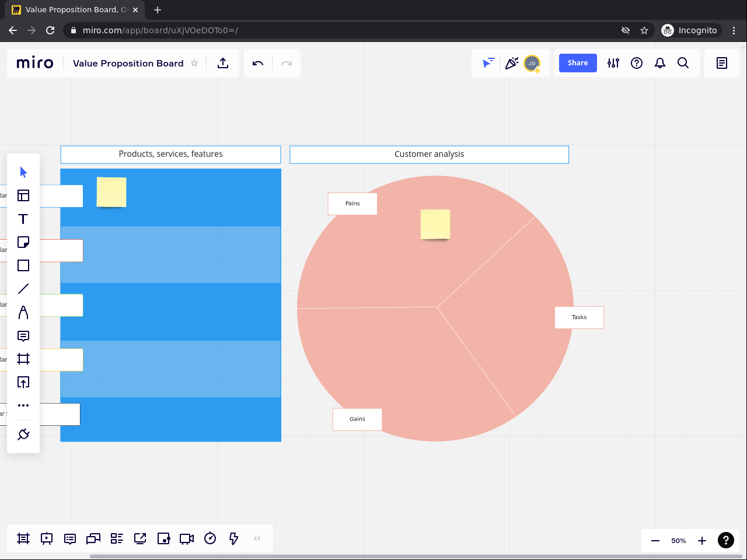Open notifications bell

click(660, 63)
